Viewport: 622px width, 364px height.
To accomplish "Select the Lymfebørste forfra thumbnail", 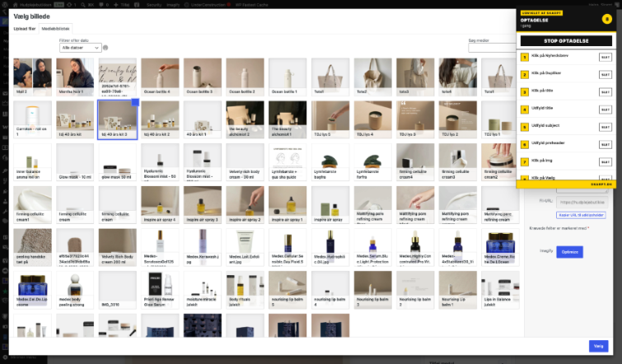I will (x=373, y=162).
